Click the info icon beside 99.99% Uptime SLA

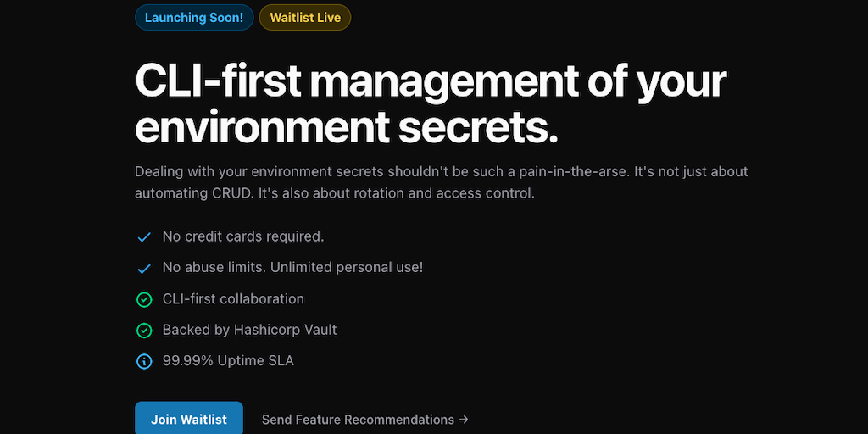[x=144, y=361]
